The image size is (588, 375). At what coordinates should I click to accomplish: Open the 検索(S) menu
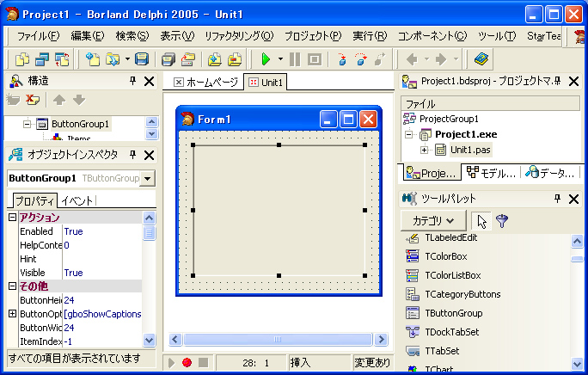click(x=132, y=36)
